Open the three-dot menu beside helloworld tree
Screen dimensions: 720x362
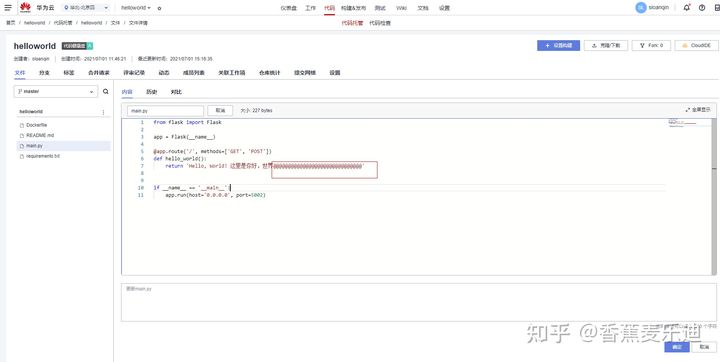pyautogui.click(x=103, y=112)
